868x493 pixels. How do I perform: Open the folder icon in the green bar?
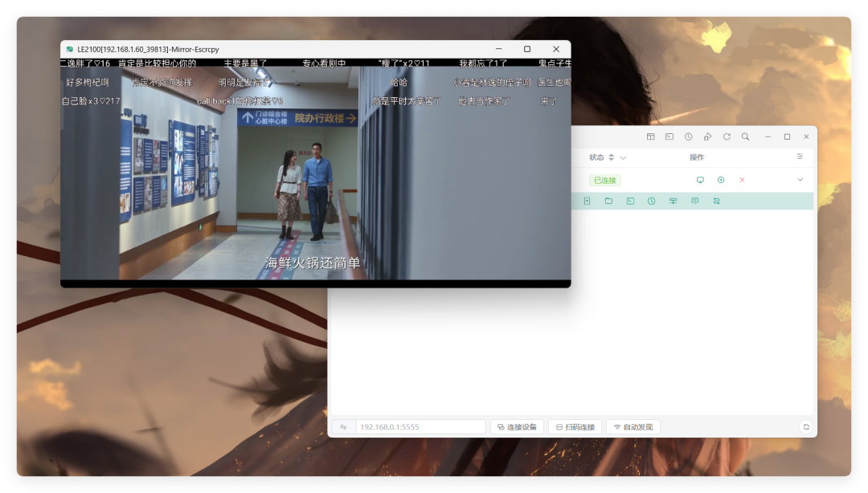coord(608,201)
